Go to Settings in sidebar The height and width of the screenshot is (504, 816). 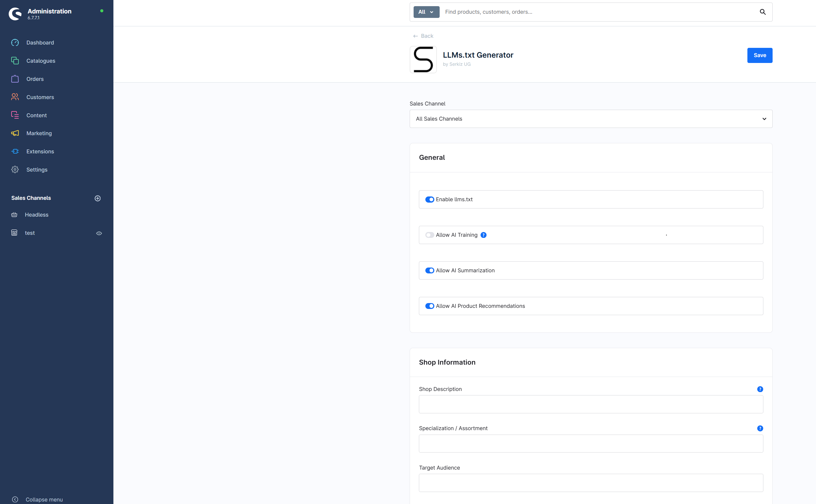pos(37,170)
